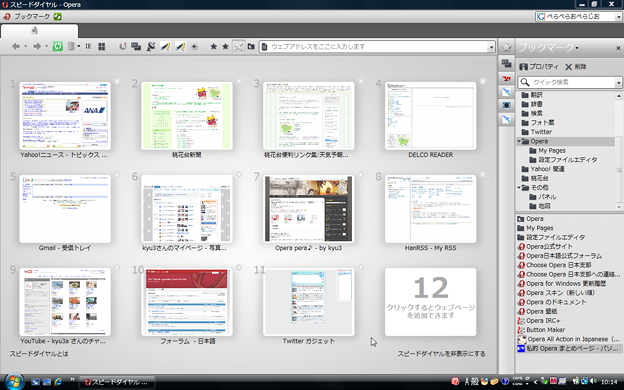The height and width of the screenshot is (390, 624).
Task: Open the スピードダイヤルとは link
Action: point(39,353)
